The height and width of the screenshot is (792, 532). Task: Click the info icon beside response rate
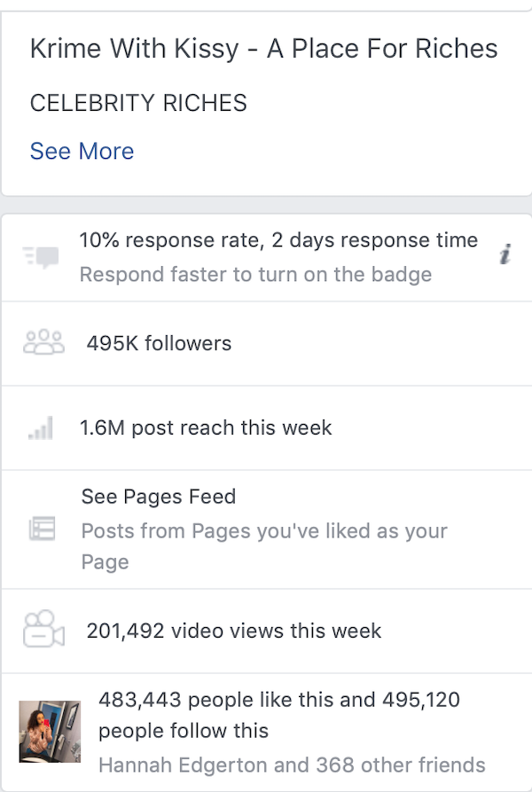[505, 255]
